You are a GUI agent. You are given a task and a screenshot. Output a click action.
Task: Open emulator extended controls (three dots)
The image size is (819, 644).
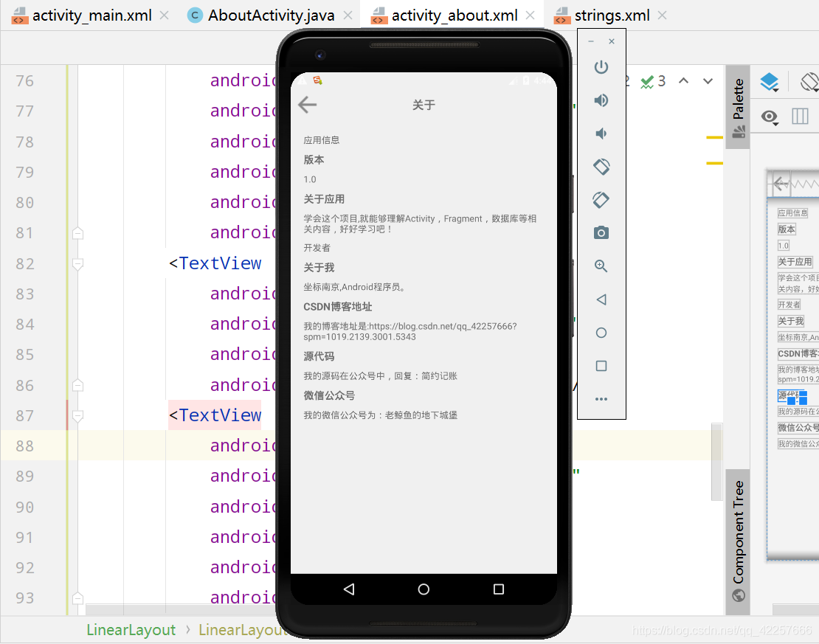pyautogui.click(x=601, y=399)
